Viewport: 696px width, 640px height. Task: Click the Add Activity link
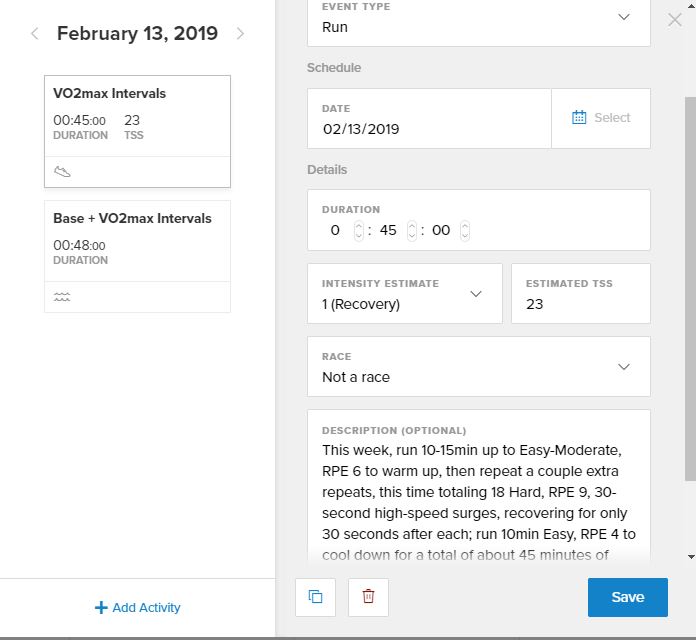point(146,607)
